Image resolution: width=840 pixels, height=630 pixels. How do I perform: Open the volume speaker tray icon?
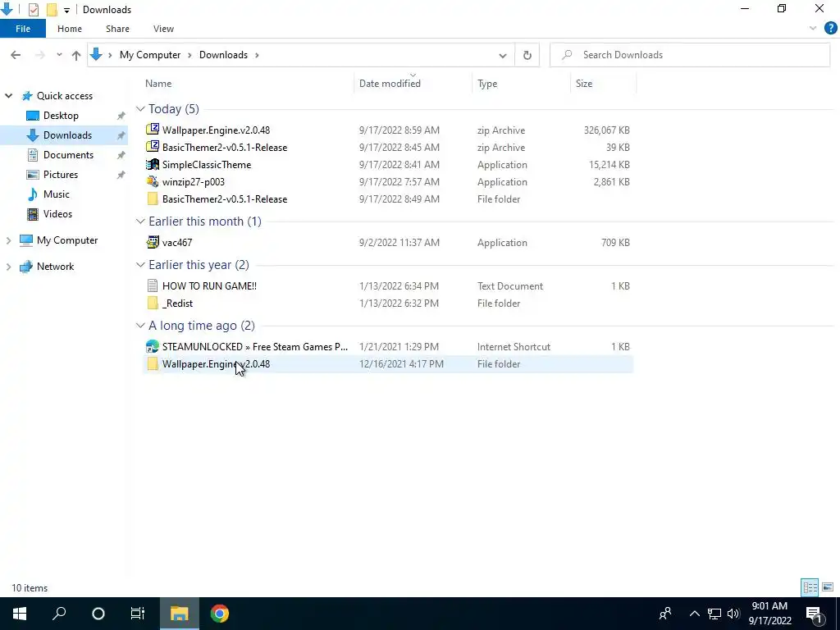click(733, 614)
